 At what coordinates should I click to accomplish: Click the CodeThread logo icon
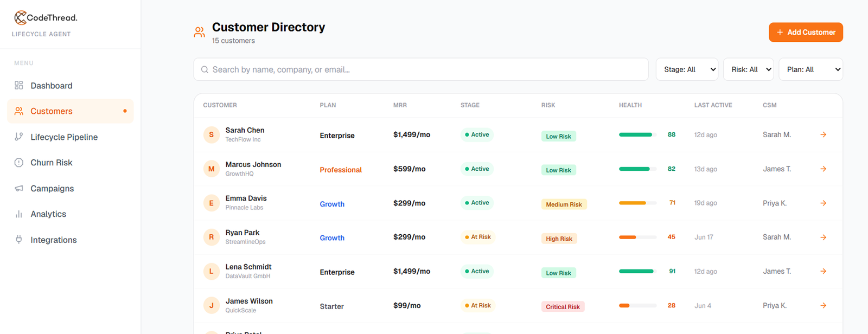coord(20,17)
